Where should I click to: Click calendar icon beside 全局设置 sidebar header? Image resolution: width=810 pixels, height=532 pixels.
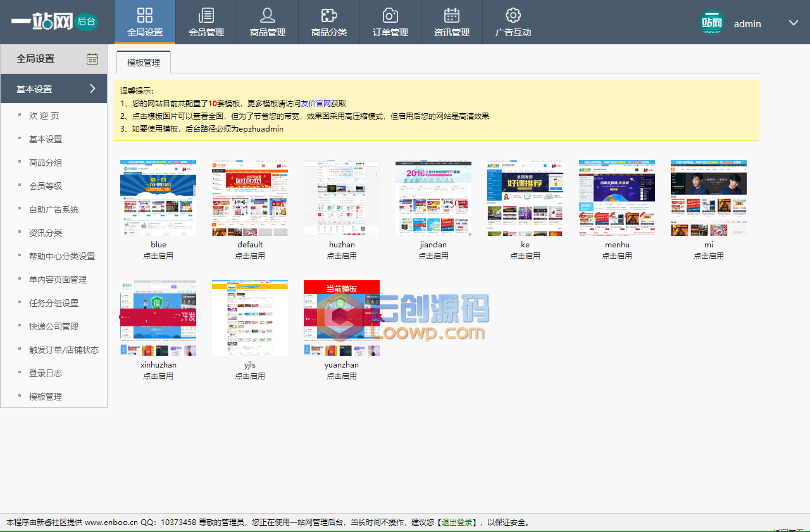(92, 59)
